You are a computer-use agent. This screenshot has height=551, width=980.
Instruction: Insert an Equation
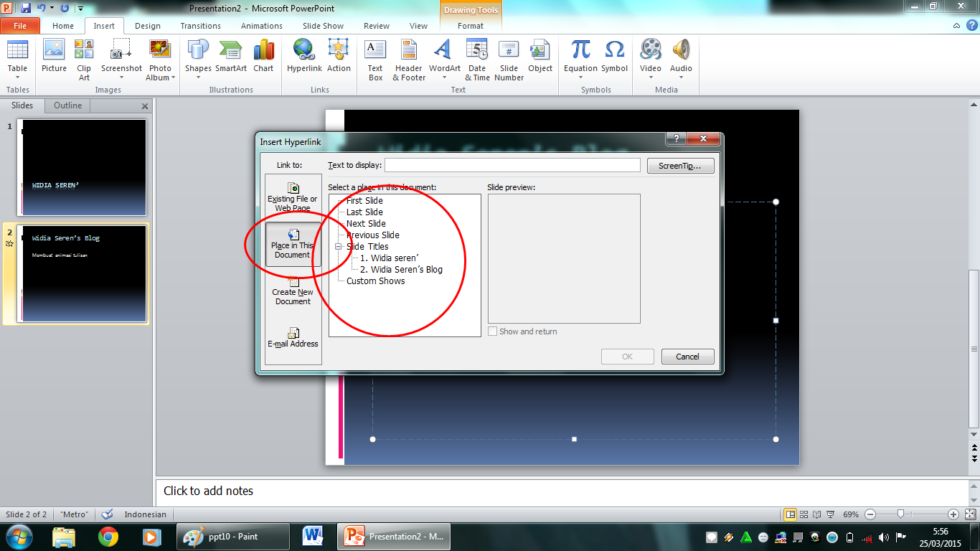click(x=580, y=60)
